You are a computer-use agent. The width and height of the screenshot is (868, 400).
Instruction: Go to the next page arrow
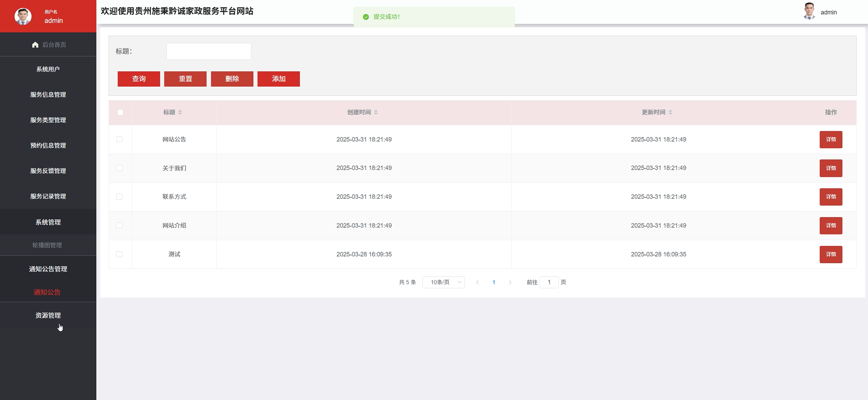pos(510,282)
